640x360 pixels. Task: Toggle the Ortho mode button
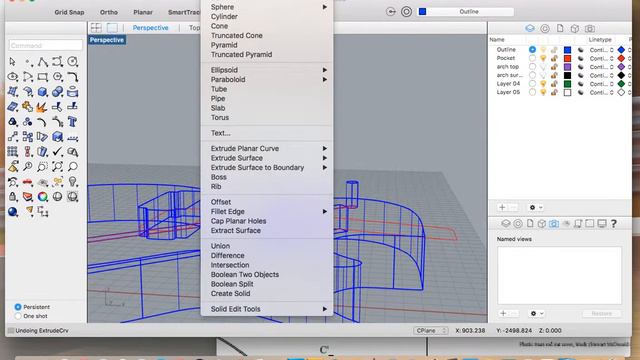click(109, 12)
